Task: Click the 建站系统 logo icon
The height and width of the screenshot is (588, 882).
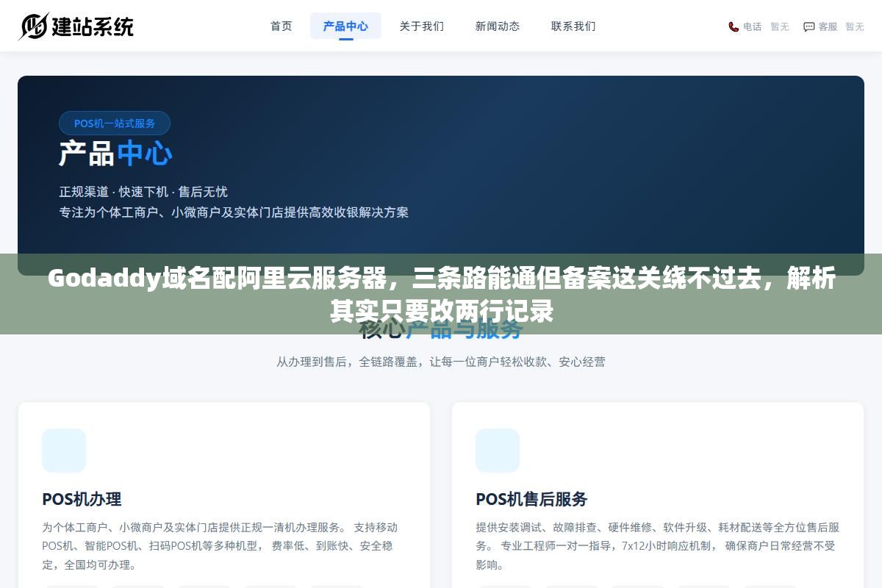Action: tap(33, 26)
